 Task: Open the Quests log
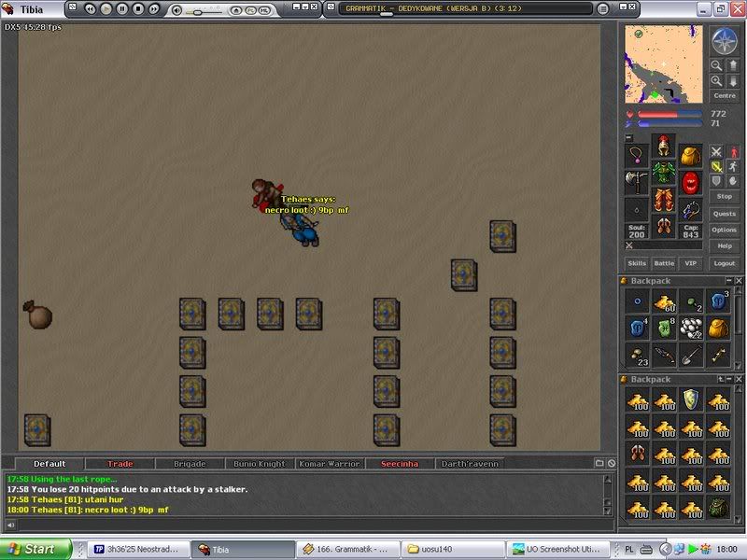click(x=725, y=214)
